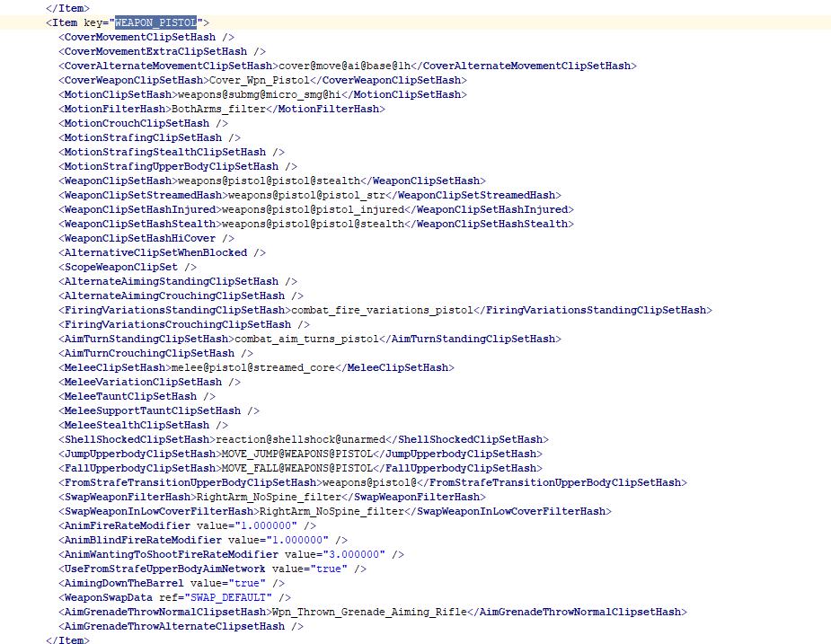Click the ScopeWeaponClipSet tag

[128, 267]
